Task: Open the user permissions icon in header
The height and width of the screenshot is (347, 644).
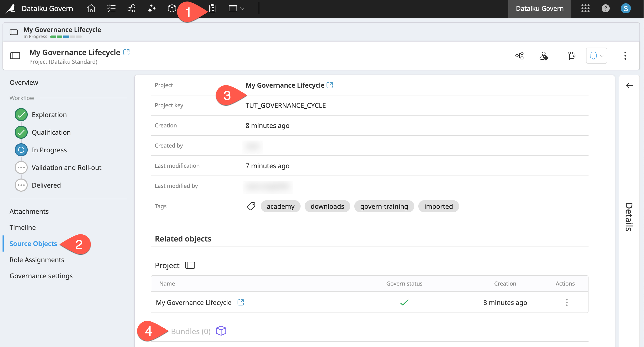Action: click(x=544, y=56)
